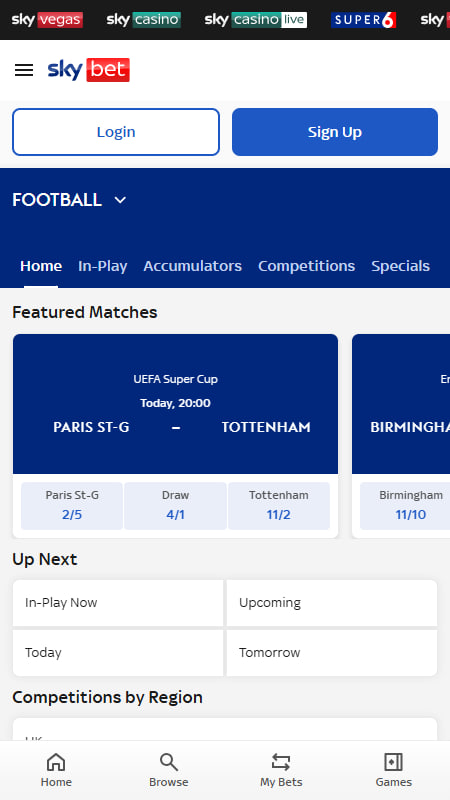Switch to the Accumulators tab
The image size is (450, 800).
tap(192, 266)
